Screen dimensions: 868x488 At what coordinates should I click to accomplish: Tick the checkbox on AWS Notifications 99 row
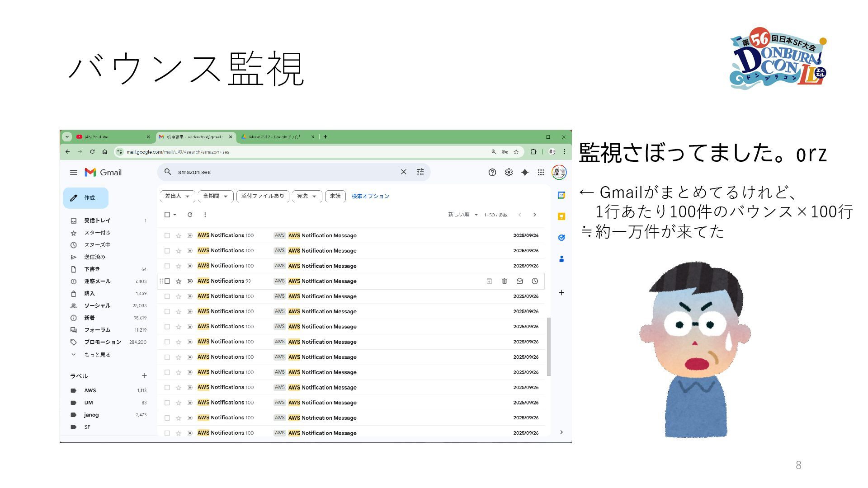click(167, 281)
